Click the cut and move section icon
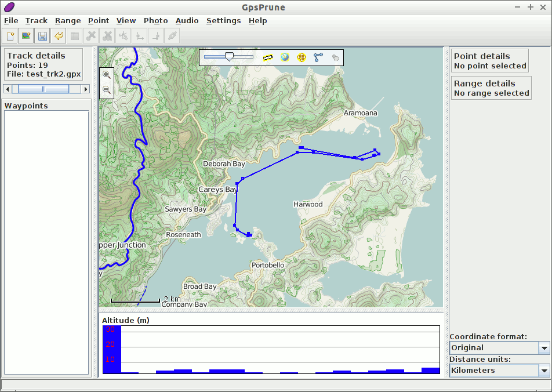 123,36
